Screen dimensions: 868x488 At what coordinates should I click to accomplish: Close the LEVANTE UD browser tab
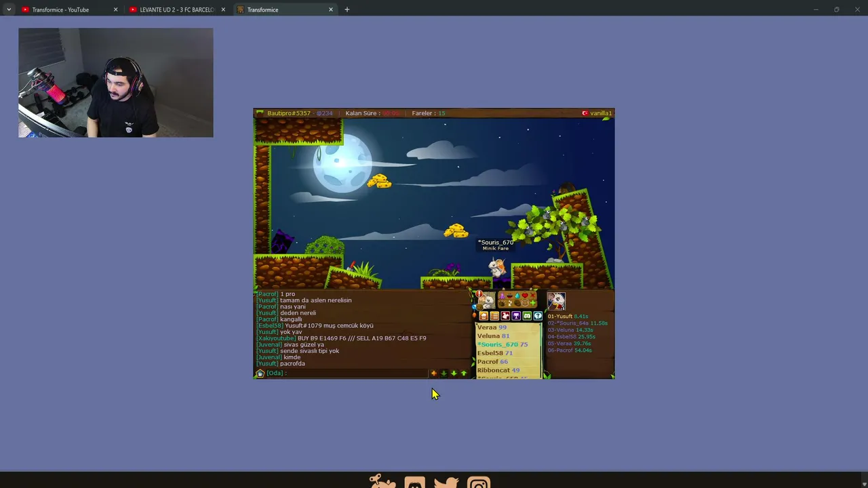point(223,9)
